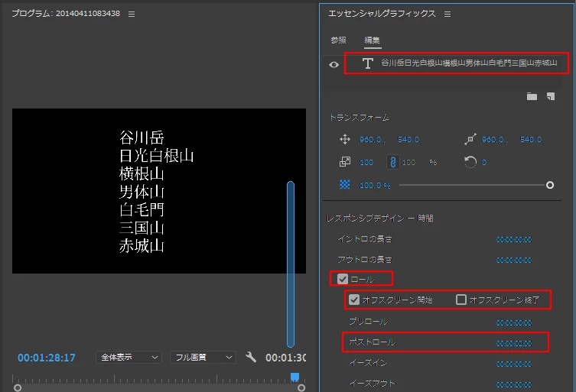Click the トランスフォーム section heading
This screenshot has width=576, height=392.
pos(360,118)
